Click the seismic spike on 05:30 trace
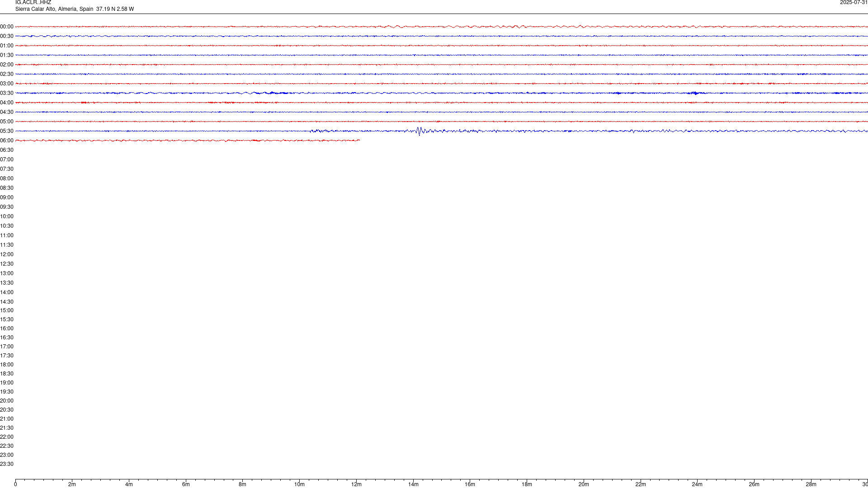The height and width of the screenshot is (488, 868). click(419, 131)
